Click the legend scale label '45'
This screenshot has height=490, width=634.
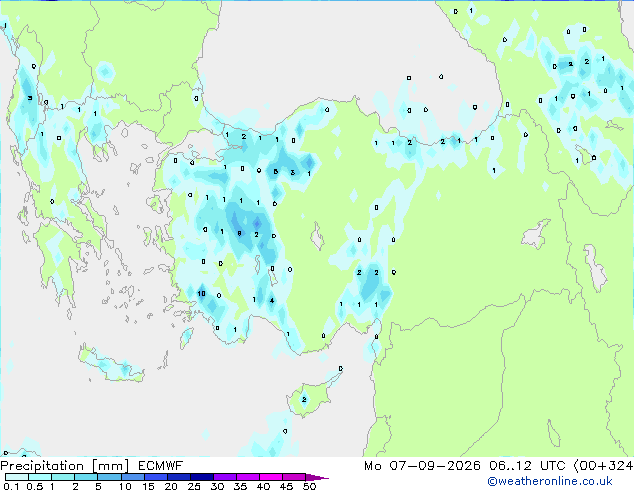click(286, 486)
